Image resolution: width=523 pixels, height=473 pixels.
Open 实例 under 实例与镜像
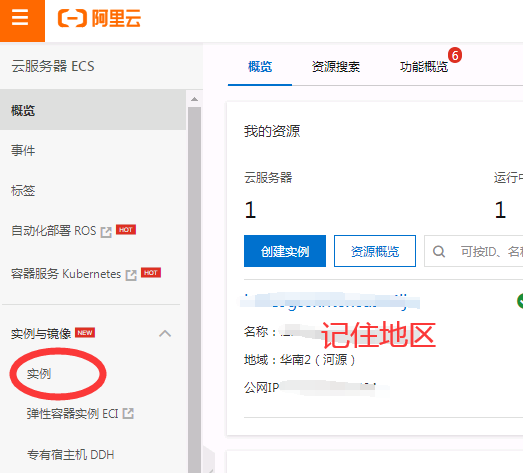coord(39,374)
